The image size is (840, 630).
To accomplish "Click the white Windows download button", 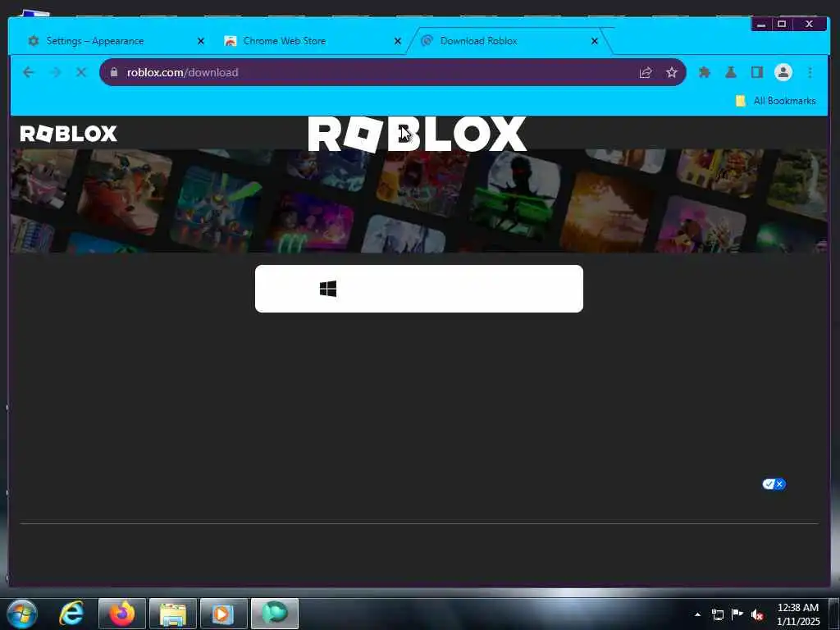I will tap(419, 289).
